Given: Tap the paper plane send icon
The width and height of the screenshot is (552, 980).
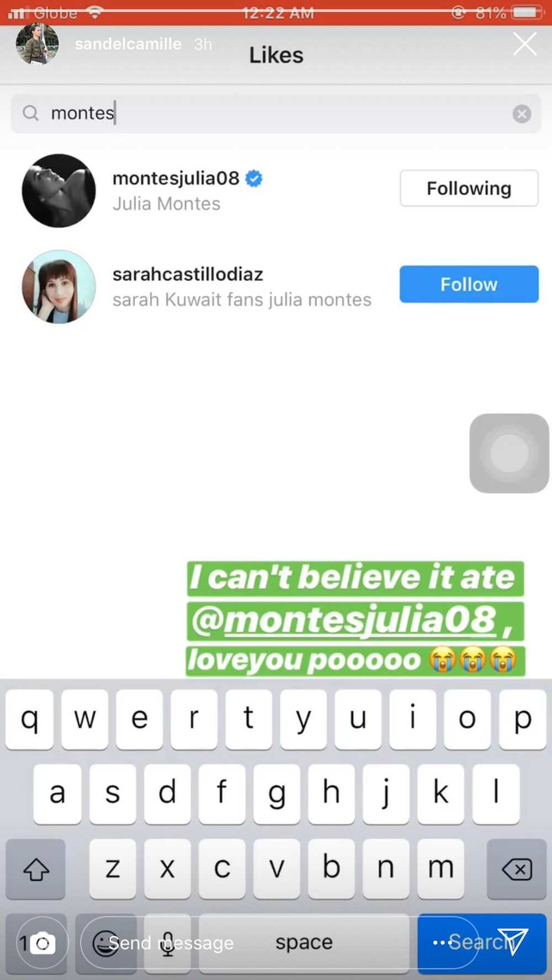Looking at the screenshot, I should (x=512, y=941).
